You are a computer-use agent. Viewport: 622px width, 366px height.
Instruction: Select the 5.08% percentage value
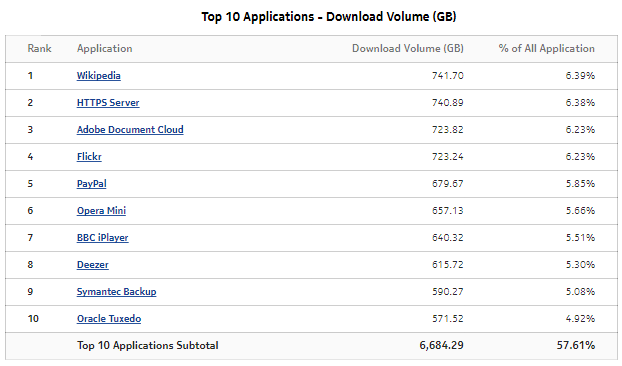[580, 291]
